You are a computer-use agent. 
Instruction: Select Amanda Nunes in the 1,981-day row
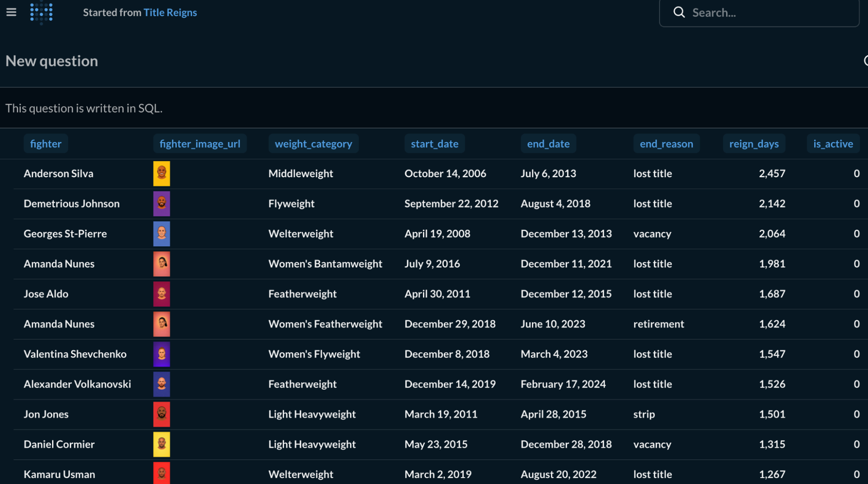pos(59,264)
